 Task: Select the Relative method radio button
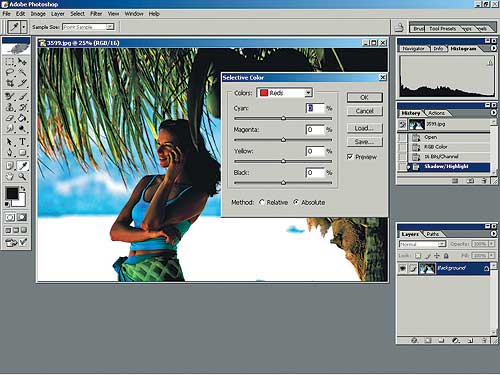262,202
